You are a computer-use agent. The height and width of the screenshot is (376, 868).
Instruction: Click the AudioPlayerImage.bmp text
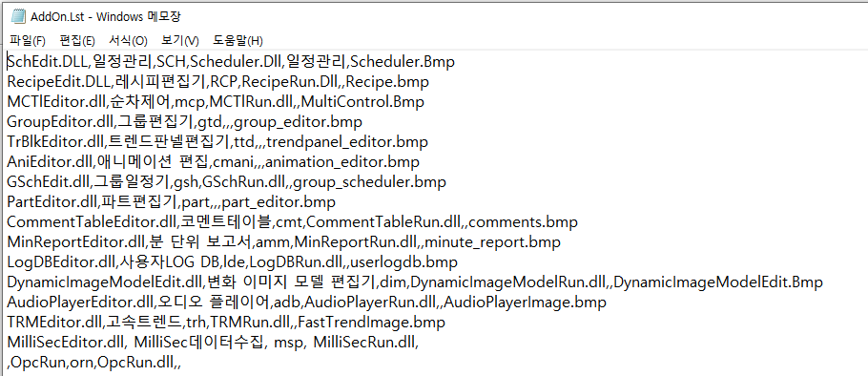(x=526, y=303)
